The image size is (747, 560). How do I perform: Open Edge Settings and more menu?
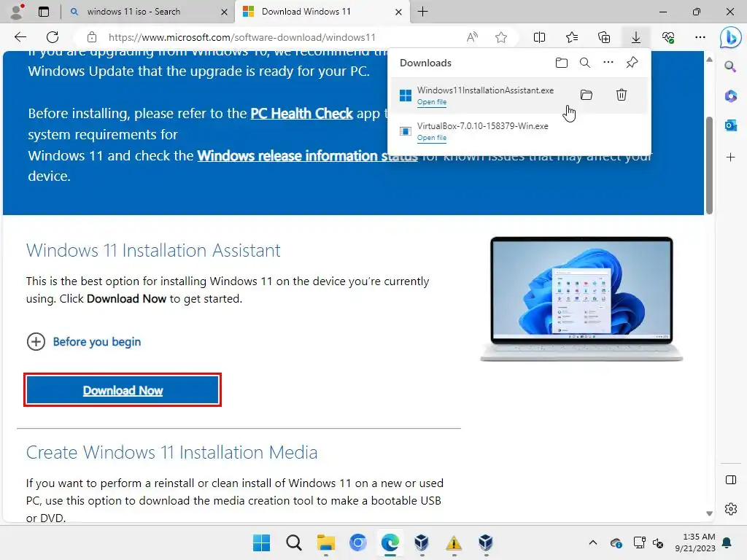(x=700, y=37)
